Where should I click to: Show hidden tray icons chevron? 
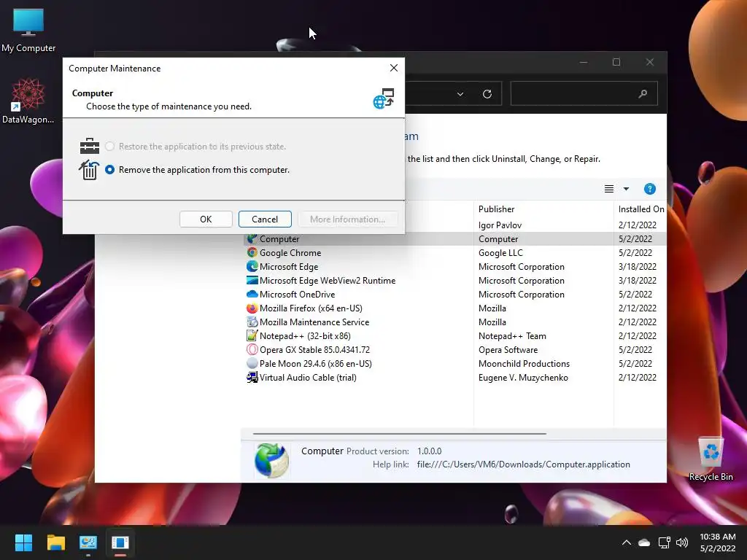(x=627, y=542)
